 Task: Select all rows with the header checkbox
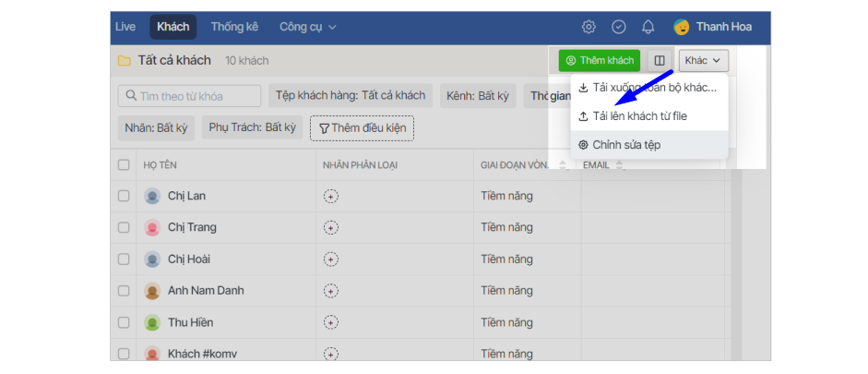point(124,165)
